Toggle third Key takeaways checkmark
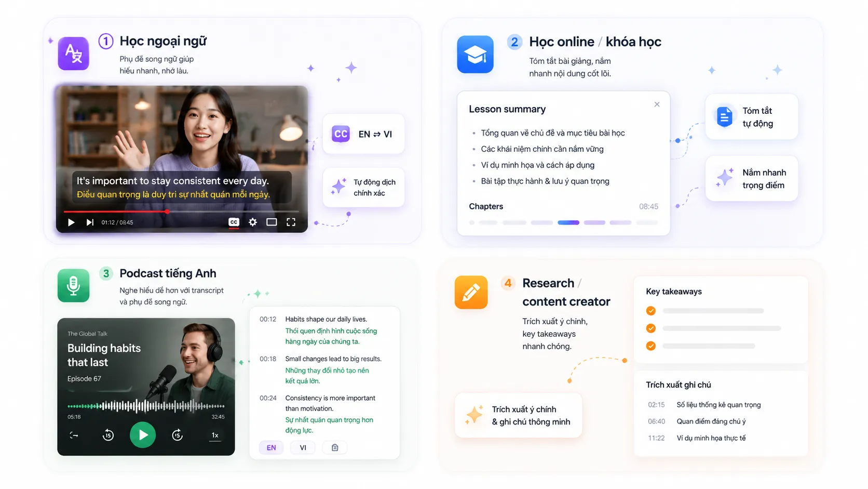The height and width of the screenshot is (489, 868). [x=651, y=346]
